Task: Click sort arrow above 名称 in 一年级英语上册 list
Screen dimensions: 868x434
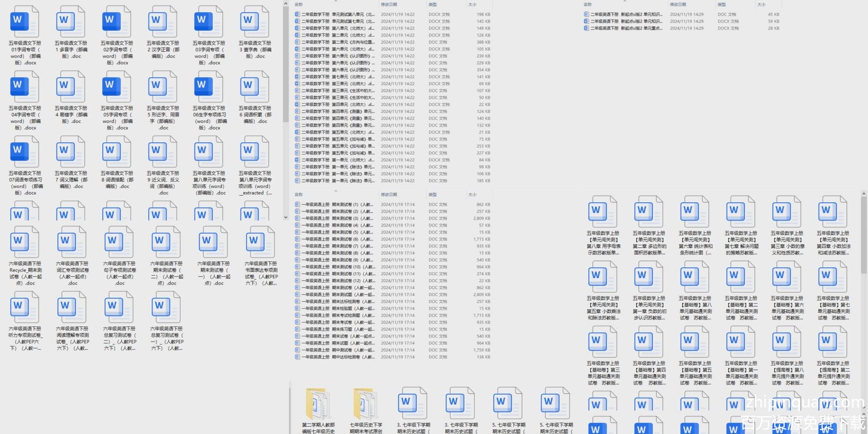Action: (335, 191)
